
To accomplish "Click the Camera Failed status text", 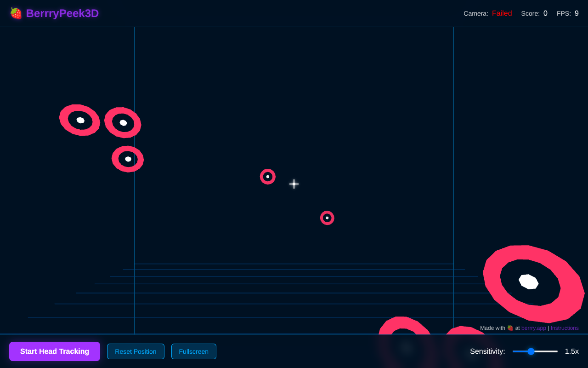I will [x=502, y=13].
